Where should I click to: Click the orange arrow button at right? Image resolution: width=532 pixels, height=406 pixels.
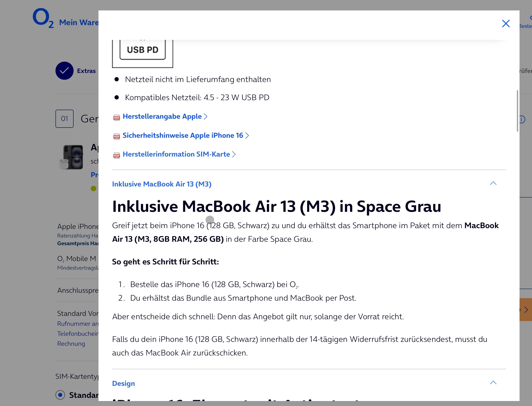click(526, 309)
